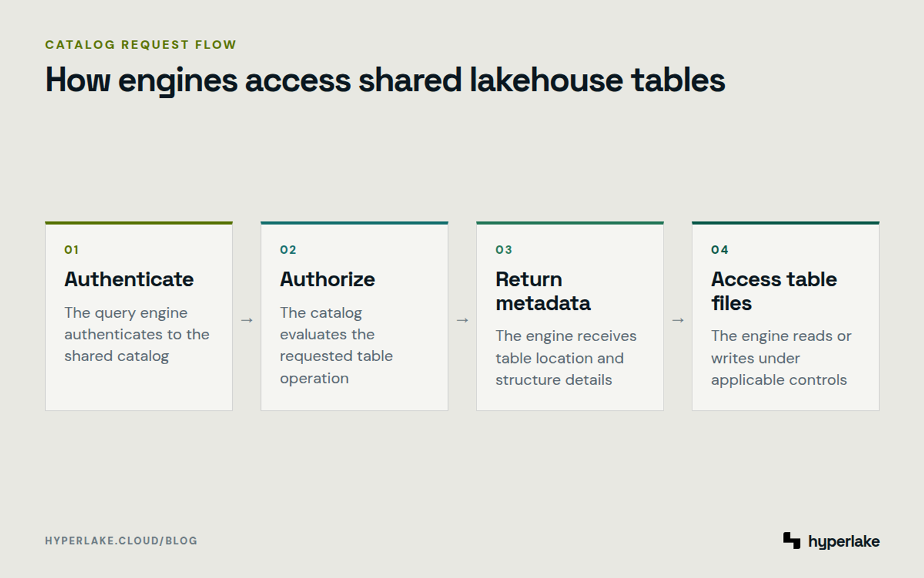Viewport: 924px width, 578px height.
Task: Open the HYPERLAKE.CLOUD/BLOG link
Action: point(121,541)
